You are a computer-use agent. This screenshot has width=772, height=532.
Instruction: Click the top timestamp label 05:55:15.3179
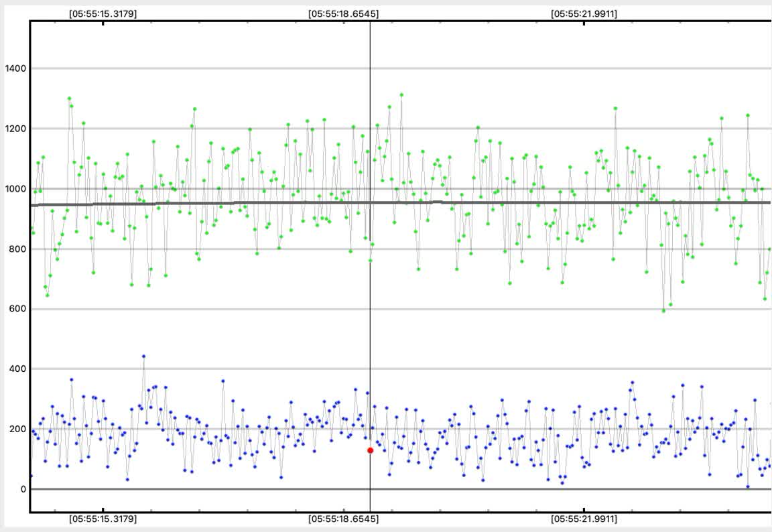click(103, 13)
